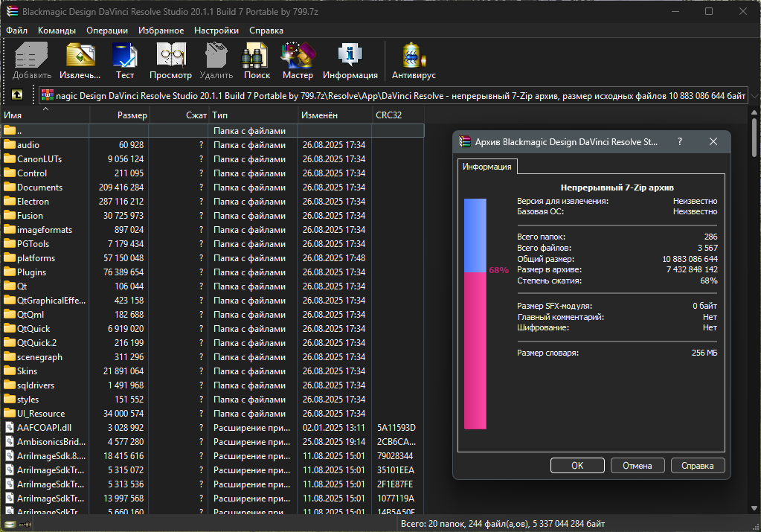Open the Настройки menu
This screenshot has height=532, width=761.
216,30
